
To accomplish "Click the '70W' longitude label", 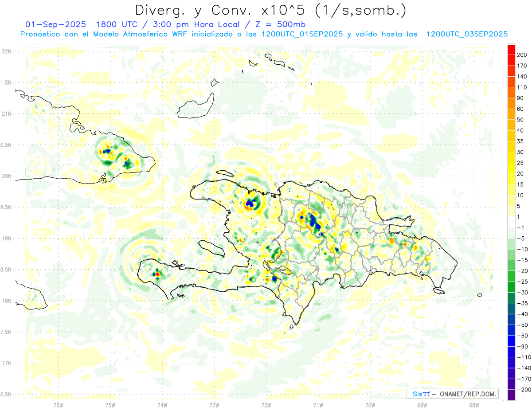I will 370,405.
